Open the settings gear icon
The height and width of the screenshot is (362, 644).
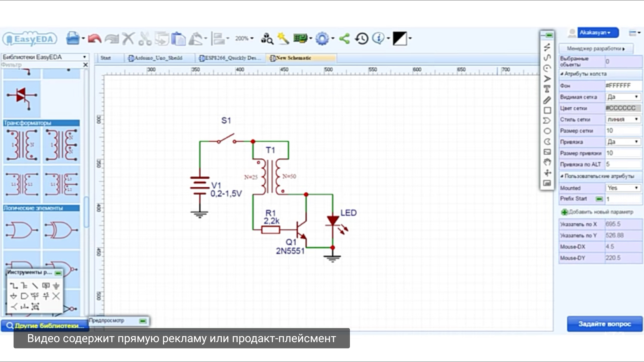[322, 39]
